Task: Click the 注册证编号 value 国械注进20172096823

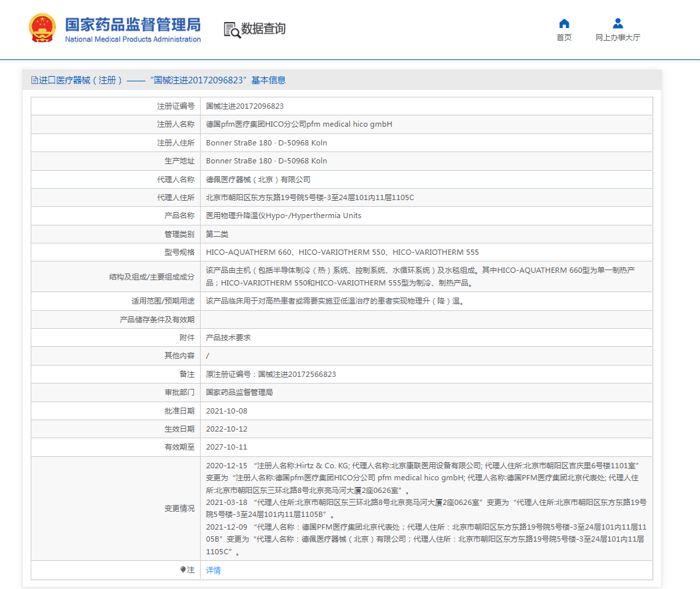Action: click(245, 106)
